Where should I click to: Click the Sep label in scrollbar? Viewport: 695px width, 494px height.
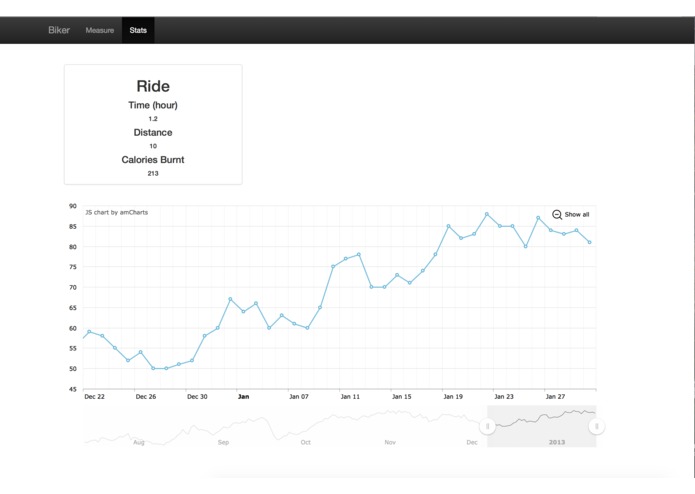(x=223, y=442)
